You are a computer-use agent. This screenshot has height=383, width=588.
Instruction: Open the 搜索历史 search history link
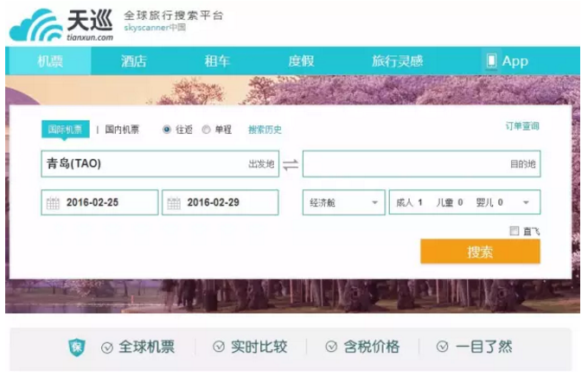(x=265, y=130)
